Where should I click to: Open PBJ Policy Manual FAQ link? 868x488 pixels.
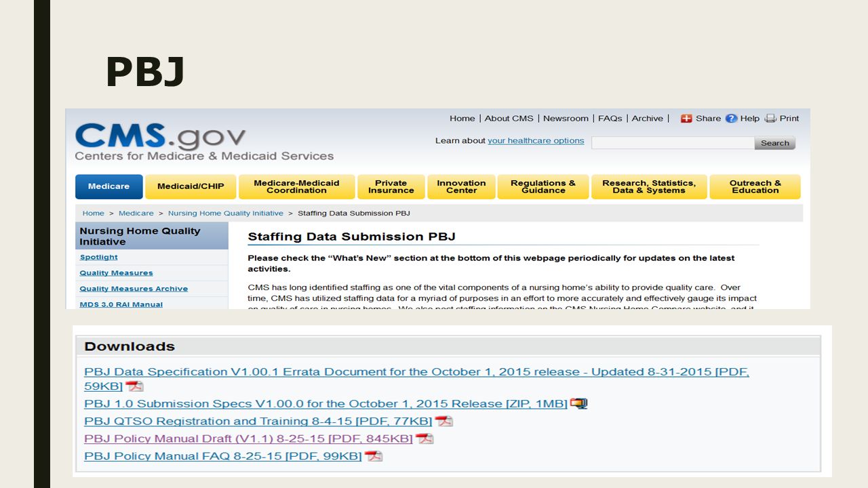point(222,456)
